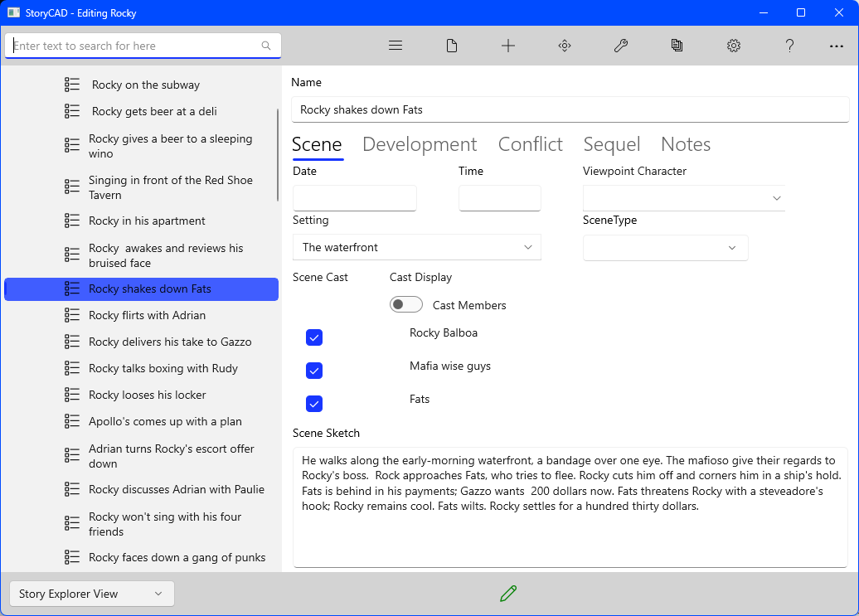Open the Story Explorer View dropdown
This screenshot has width=859, height=616.
tap(91, 594)
